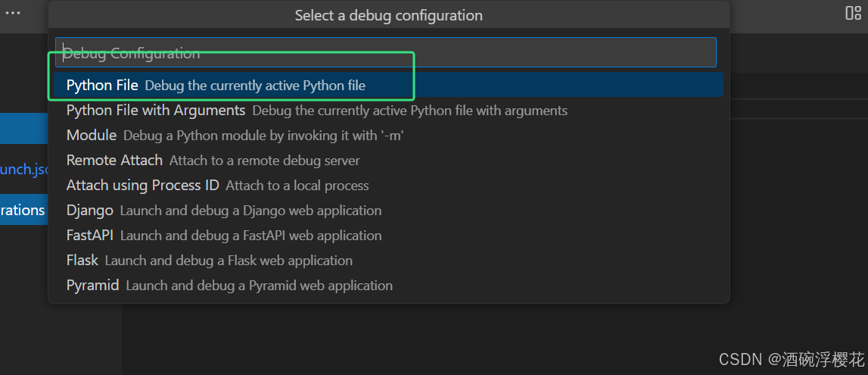Screen dimensions: 868x375
Task: Click 'Launch and debug a Pyramid web application' text
Action: (x=259, y=286)
